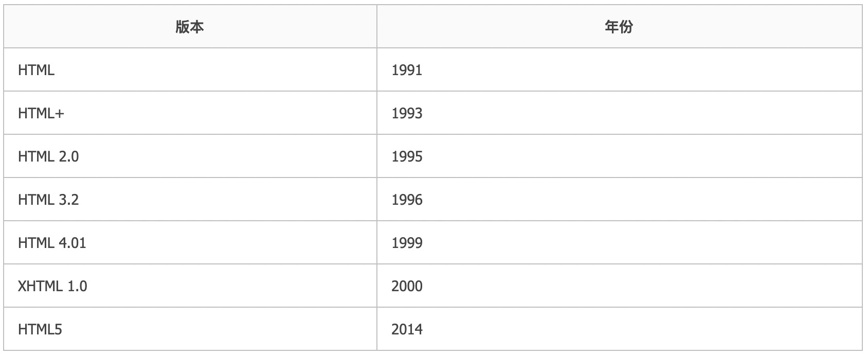Click the year 1993 cell
The height and width of the screenshot is (355, 868).
point(620,113)
